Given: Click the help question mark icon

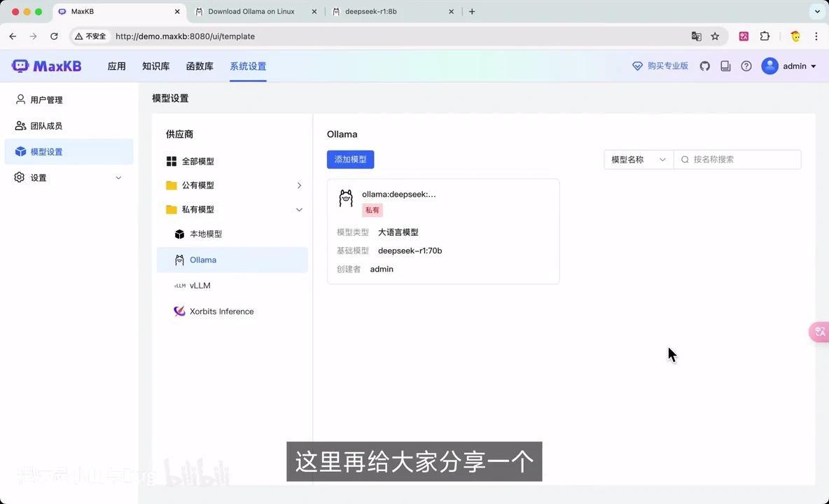Looking at the screenshot, I should [746, 66].
